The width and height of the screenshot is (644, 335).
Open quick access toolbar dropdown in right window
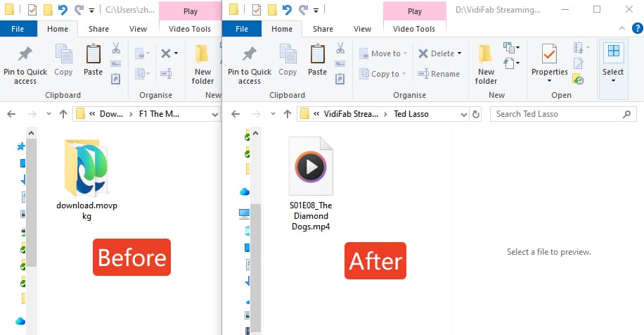pos(316,10)
